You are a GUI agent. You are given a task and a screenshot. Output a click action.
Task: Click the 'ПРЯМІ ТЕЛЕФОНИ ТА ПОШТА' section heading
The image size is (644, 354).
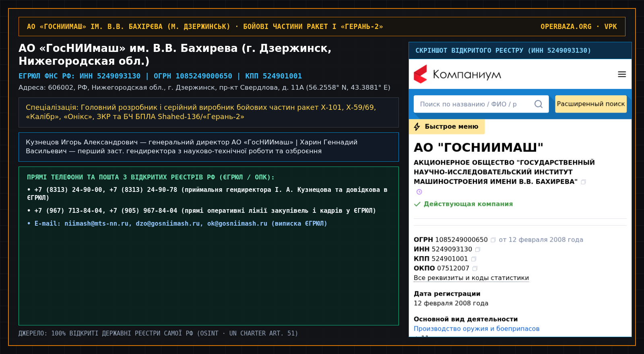click(151, 177)
